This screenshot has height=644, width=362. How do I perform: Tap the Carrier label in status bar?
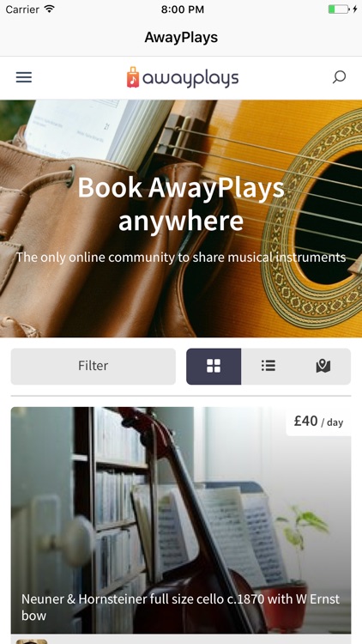pyautogui.click(x=23, y=9)
